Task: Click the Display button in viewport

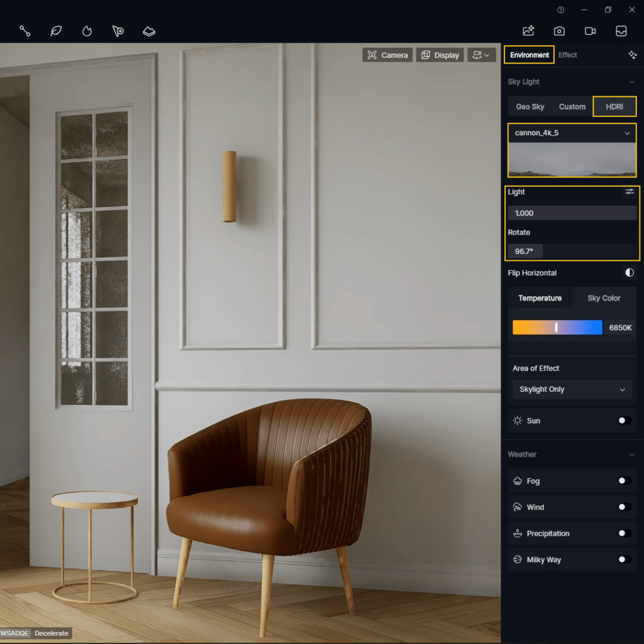Action: point(440,55)
